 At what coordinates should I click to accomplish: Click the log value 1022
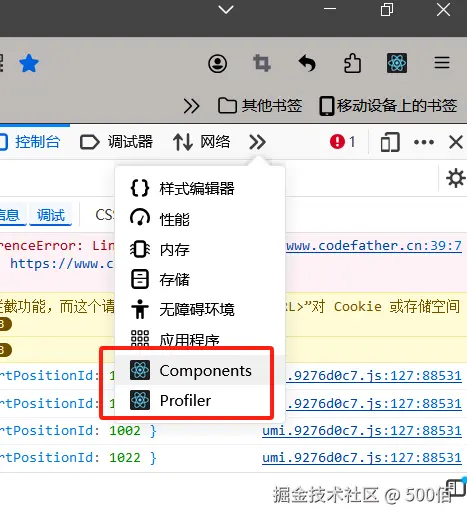tap(125, 458)
